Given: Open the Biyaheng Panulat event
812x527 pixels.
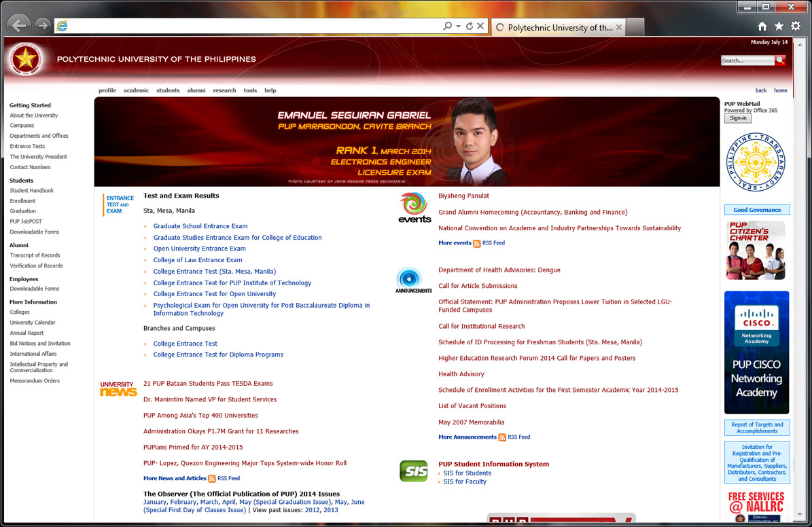Looking at the screenshot, I should [x=463, y=196].
